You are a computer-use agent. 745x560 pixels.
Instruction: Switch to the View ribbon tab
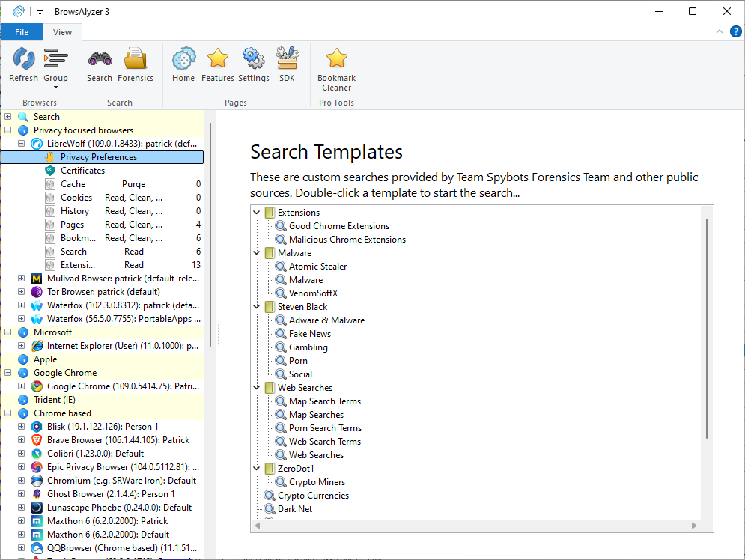[x=62, y=32]
